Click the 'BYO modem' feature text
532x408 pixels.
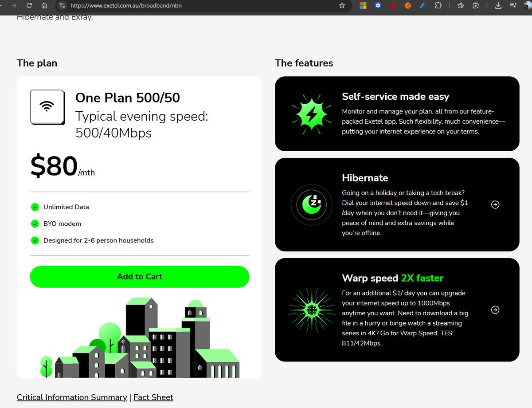click(62, 224)
